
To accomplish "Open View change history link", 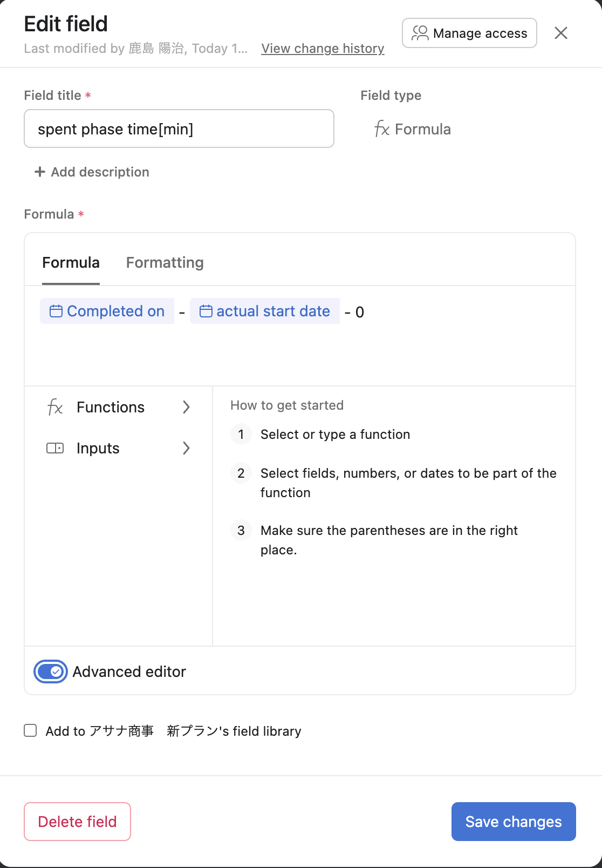I will tap(323, 49).
